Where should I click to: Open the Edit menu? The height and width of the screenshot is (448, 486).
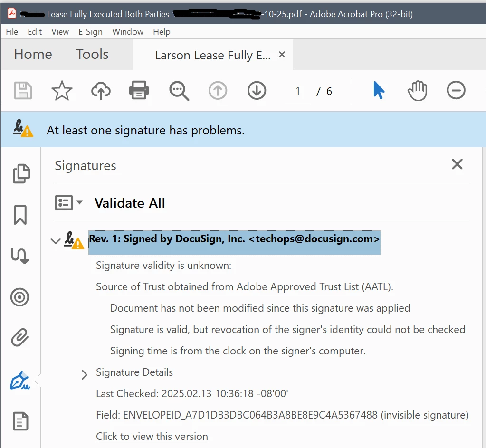[34, 32]
